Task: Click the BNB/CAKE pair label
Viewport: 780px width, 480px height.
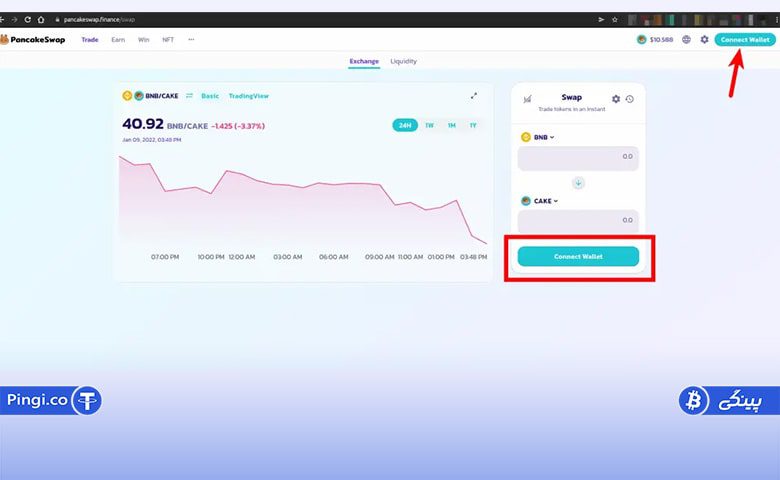Action: [x=161, y=96]
